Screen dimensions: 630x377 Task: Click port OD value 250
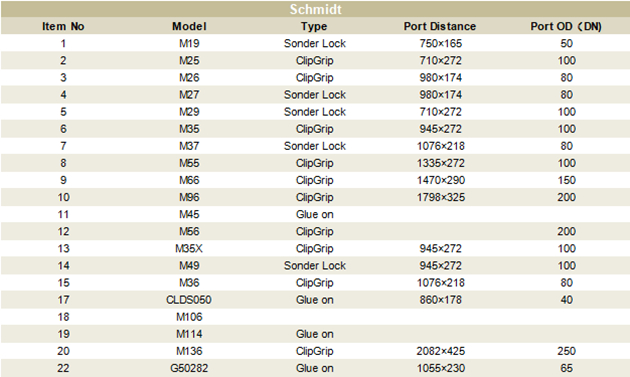(567, 351)
